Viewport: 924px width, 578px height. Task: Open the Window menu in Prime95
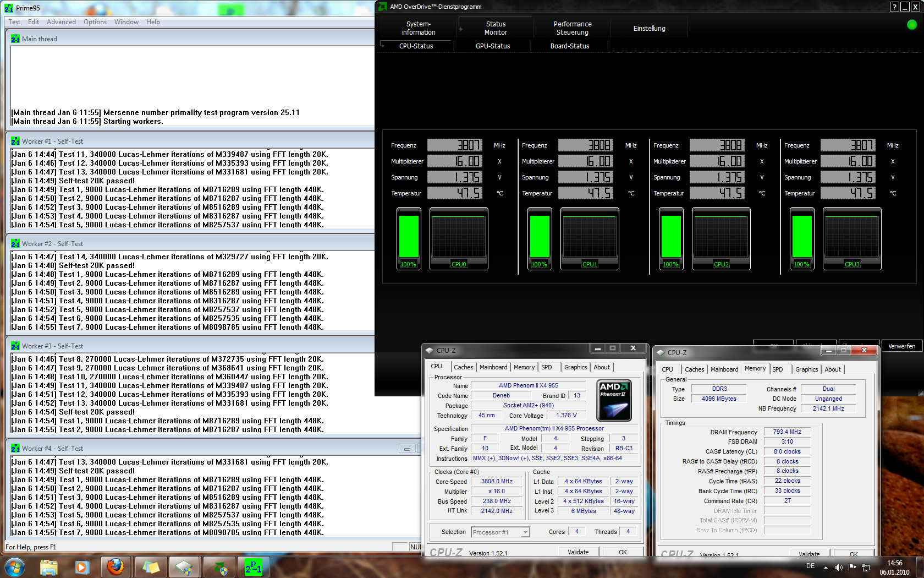(x=127, y=22)
